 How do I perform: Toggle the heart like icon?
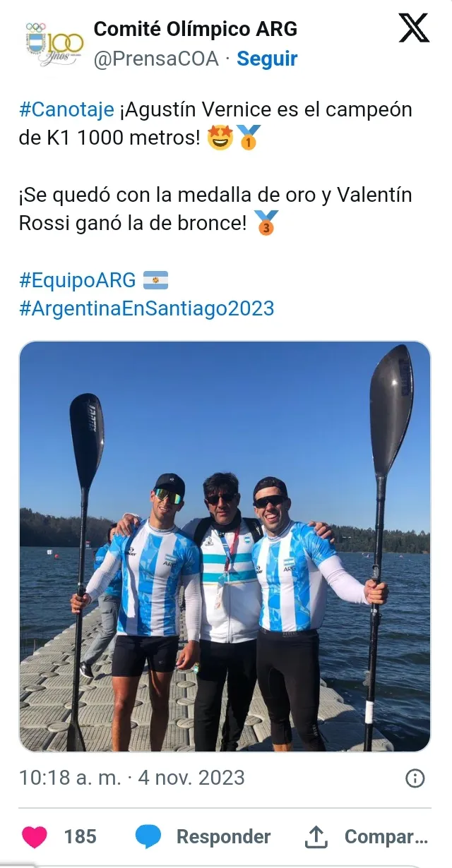point(34,837)
